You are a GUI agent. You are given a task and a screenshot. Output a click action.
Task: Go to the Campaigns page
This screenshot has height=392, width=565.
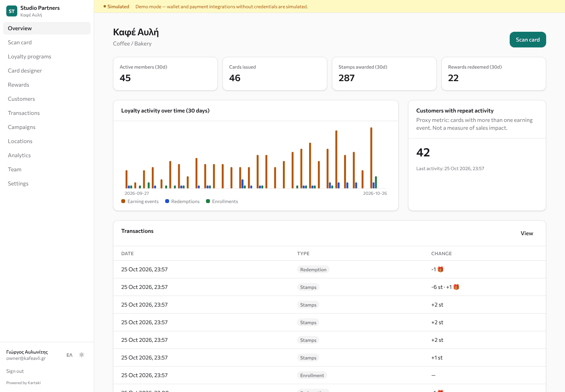click(47, 127)
